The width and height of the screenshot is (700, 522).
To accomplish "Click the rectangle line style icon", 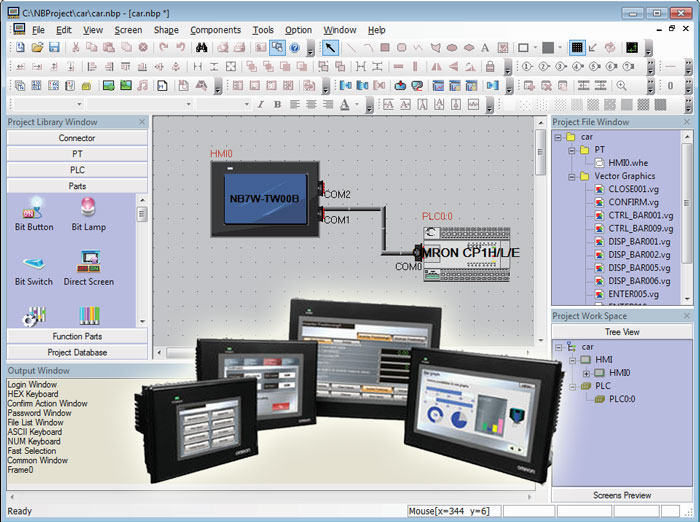I will pos(523,47).
